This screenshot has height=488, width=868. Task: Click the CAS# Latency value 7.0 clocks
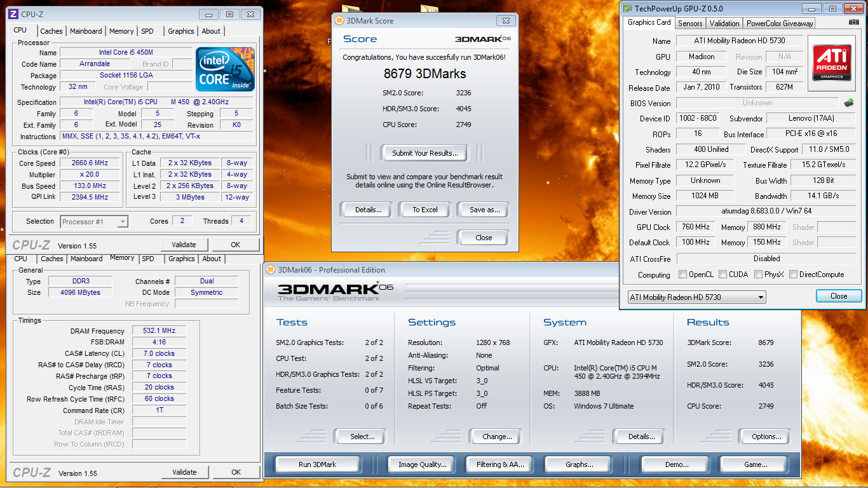159,353
